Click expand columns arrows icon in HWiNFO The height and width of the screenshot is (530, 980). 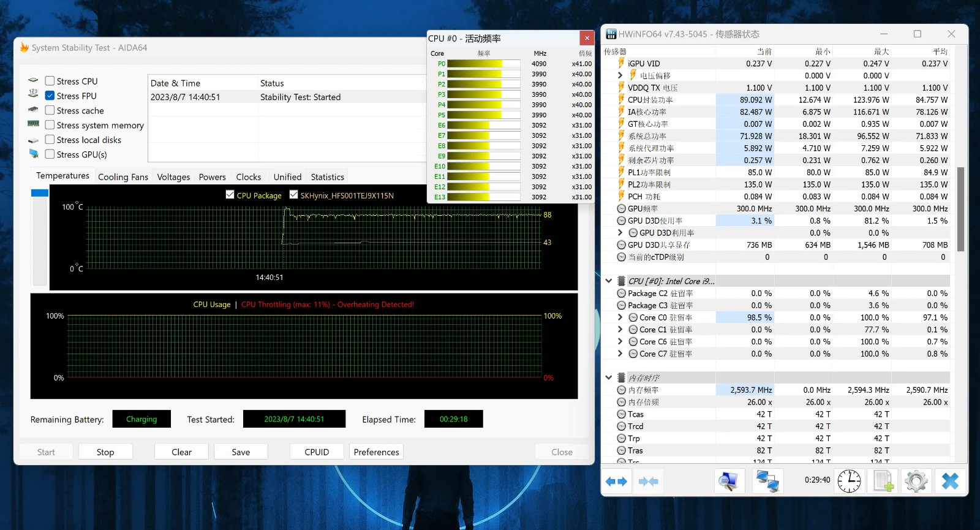pos(616,482)
